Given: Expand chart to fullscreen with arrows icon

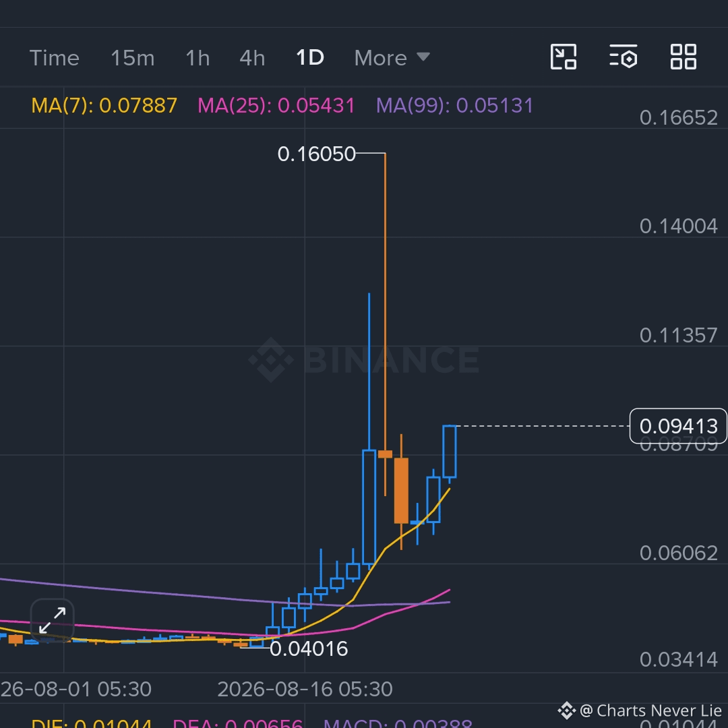Looking at the screenshot, I should coord(52,620).
